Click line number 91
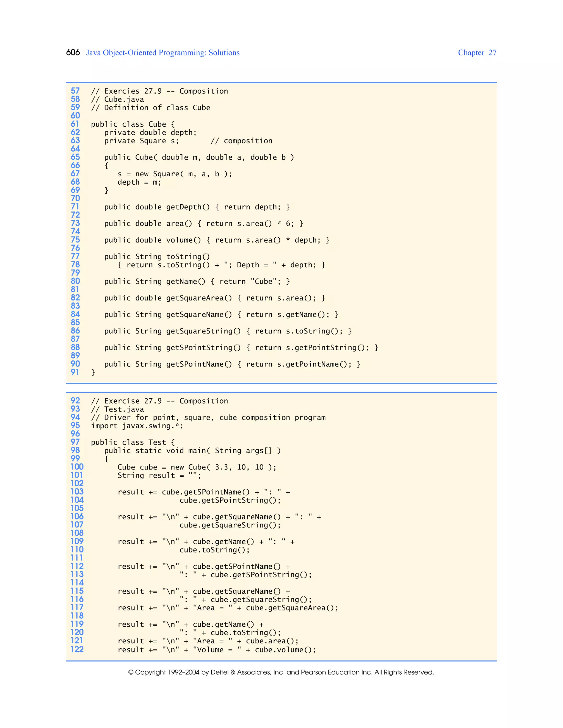 tap(75, 372)
